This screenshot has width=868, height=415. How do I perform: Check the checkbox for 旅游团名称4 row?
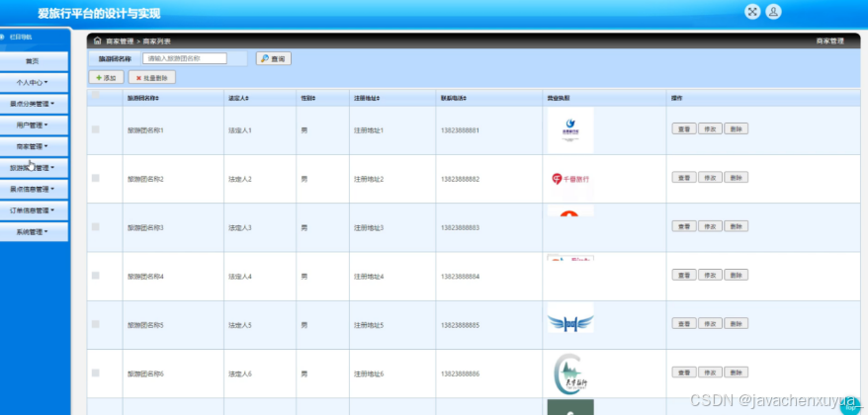pyautogui.click(x=96, y=275)
